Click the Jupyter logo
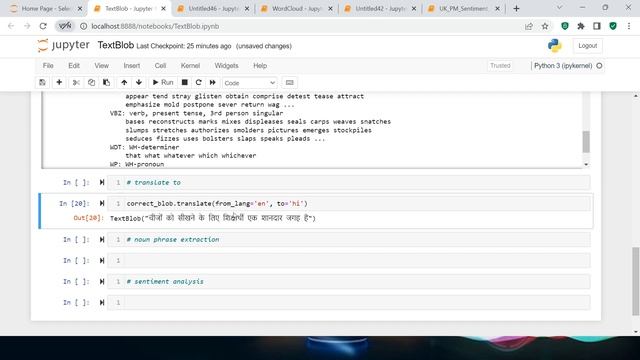This screenshot has width=640, height=360. tap(64, 45)
